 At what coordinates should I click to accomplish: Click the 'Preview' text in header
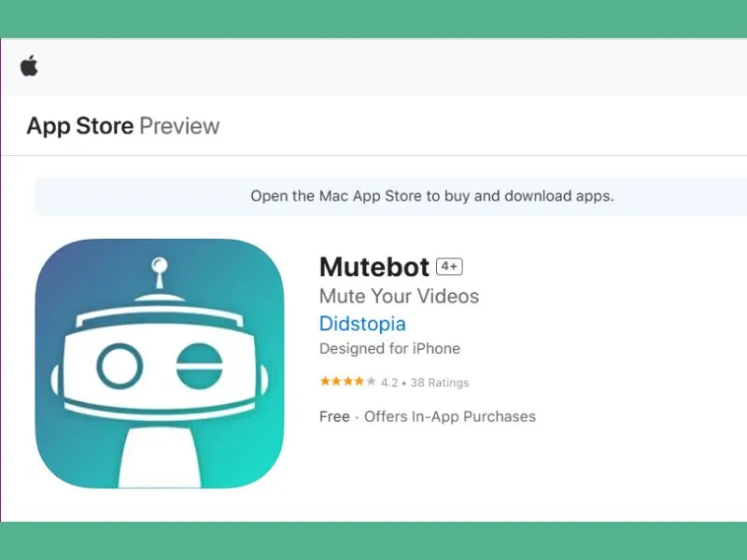pos(179,126)
